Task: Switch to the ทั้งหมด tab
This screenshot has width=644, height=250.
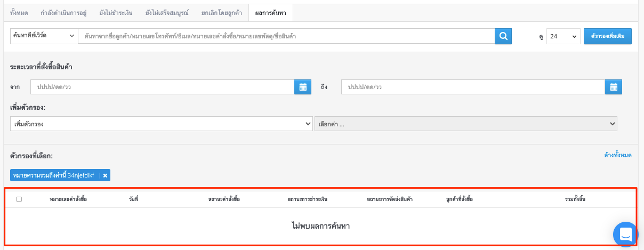Action: point(19,12)
